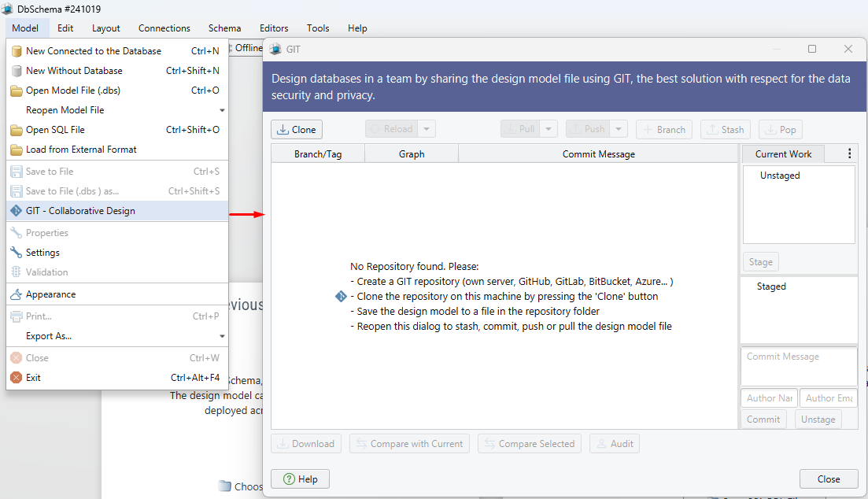Viewport: 868px width, 499px height.
Task: Click the DbSchema app icon in title bar
Action: tap(6, 9)
